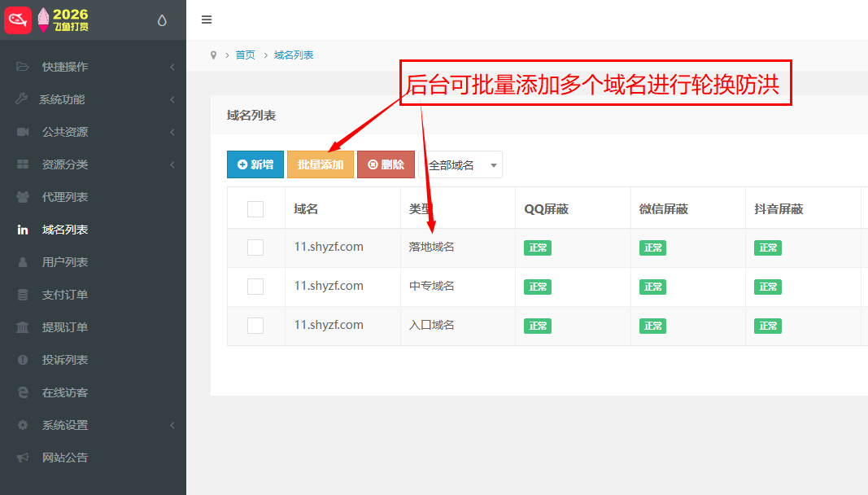Click the bank icon beside 提现订单

click(23, 327)
